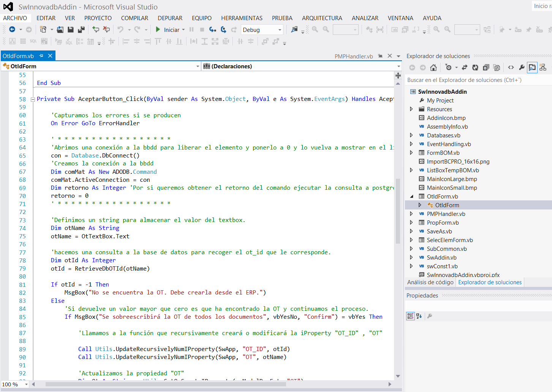The height and width of the screenshot is (392, 552).
Task: Open the PROYECTO menu
Action: pos(98,18)
